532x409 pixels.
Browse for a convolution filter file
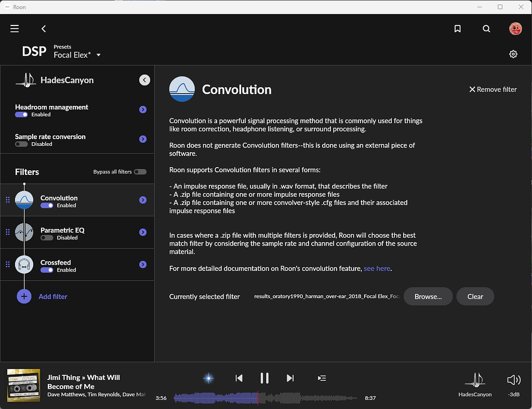click(428, 296)
